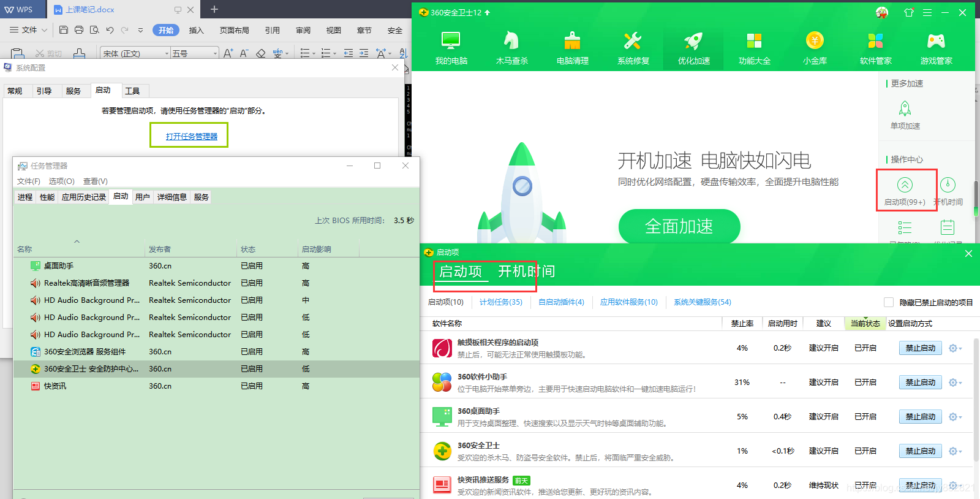Switch to 开机时间 tab in 启动项 window
The width and height of the screenshot is (980, 499).
click(526, 272)
